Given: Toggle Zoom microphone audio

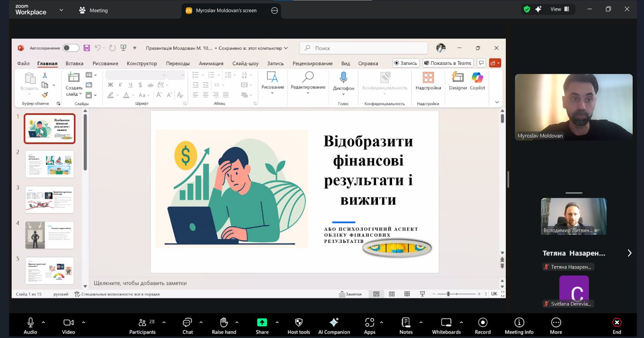Looking at the screenshot, I should click(x=30, y=322).
